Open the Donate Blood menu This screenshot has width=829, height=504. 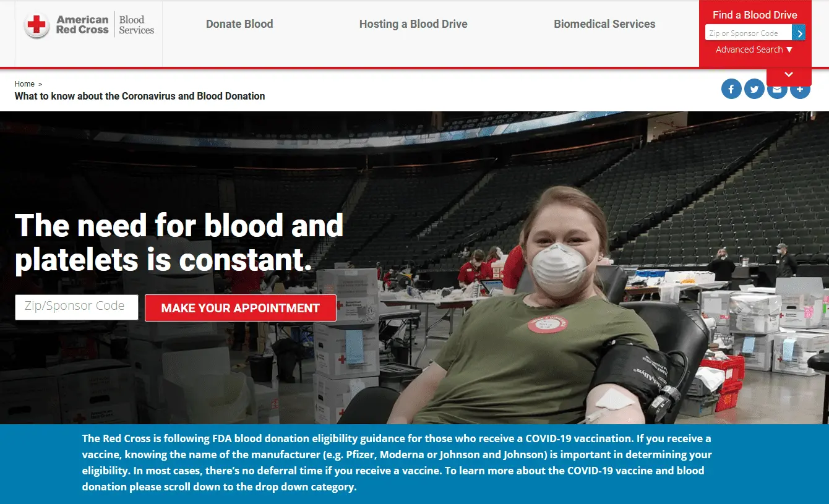[239, 24]
